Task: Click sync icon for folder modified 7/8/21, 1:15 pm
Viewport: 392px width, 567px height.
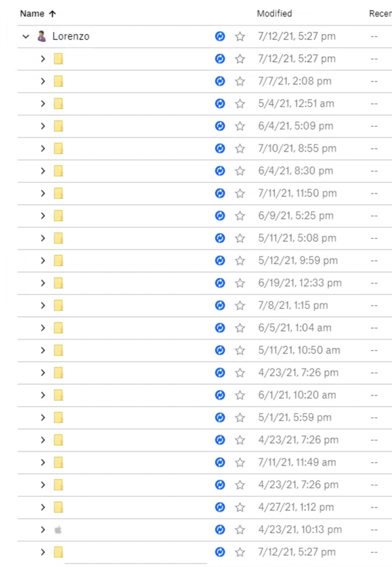Action: [220, 305]
